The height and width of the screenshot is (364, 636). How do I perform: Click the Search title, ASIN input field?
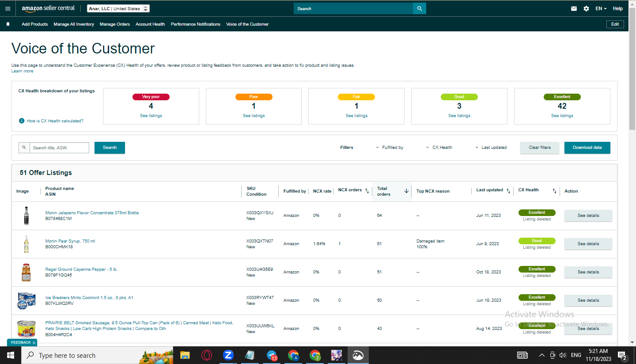(x=59, y=148)
